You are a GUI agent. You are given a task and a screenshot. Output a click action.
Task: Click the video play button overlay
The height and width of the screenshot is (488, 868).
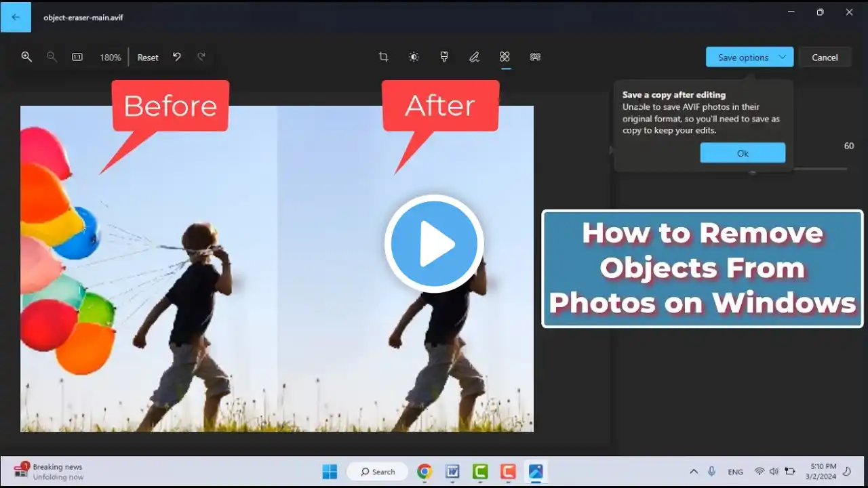434,244
